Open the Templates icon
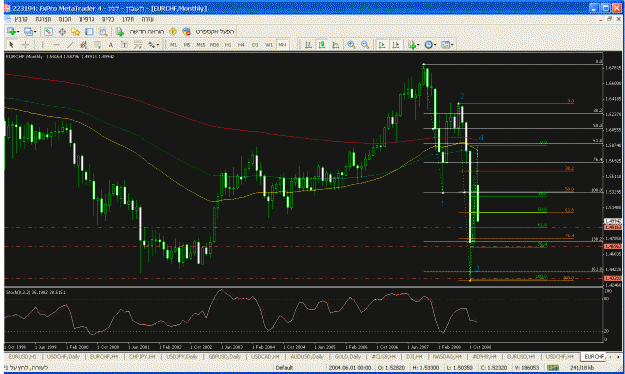This screenshot has width=625, height=374. point(445,45)
